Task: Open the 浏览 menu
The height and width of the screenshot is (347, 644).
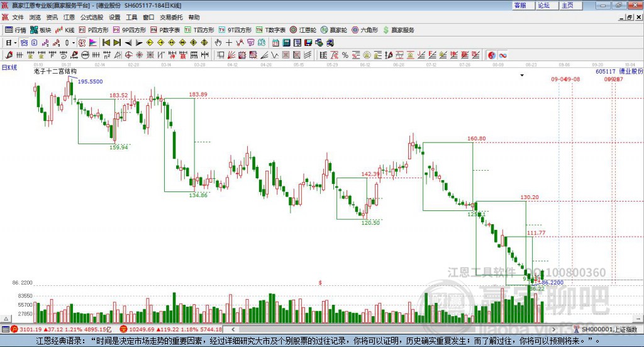Action: (x=35, y=17)
